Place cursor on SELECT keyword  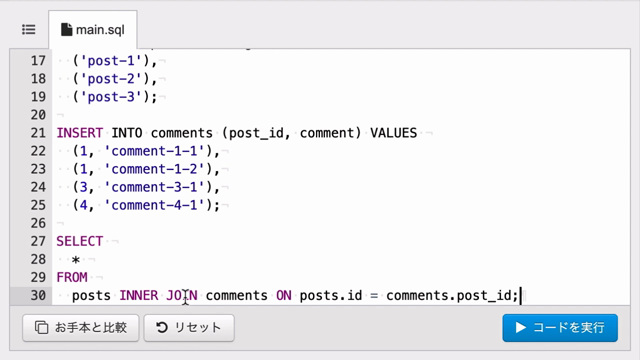point(80,241)
